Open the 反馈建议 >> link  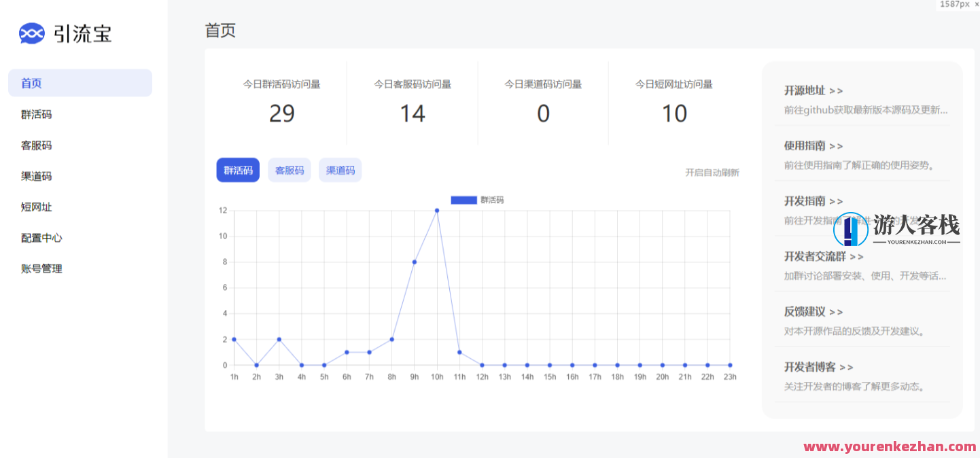click(813, 312)
